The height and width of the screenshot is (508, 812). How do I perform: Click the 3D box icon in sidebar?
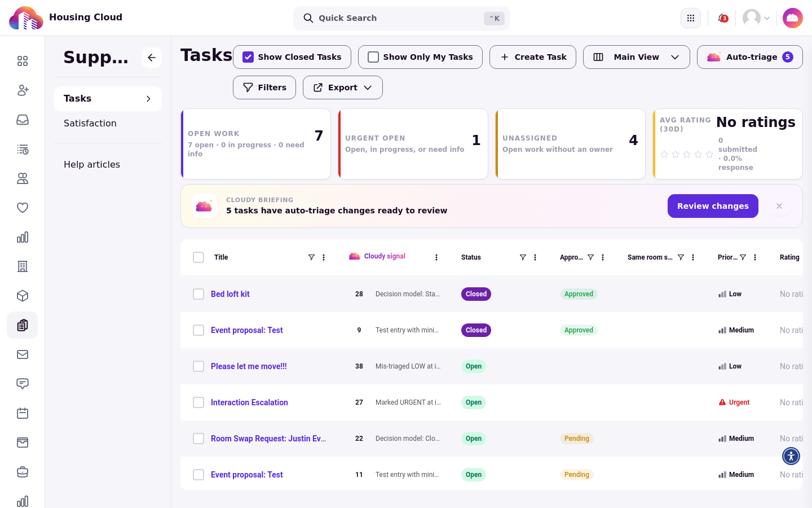23,296
